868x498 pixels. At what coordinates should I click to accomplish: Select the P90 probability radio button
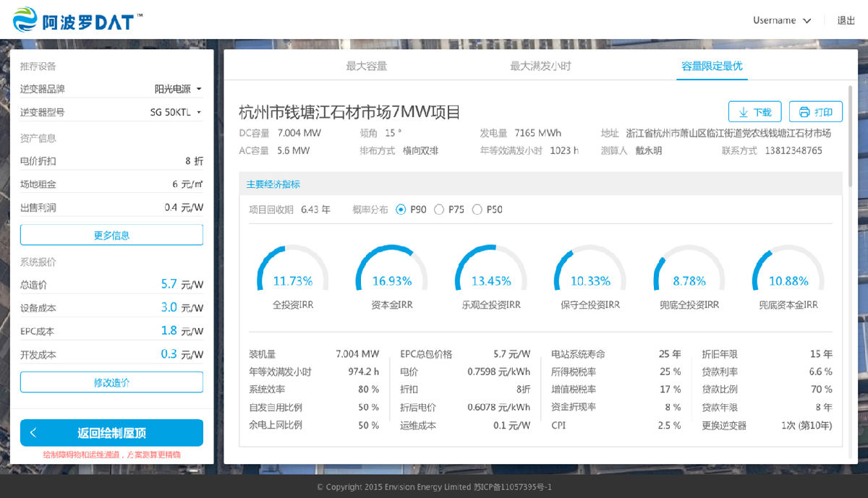point(401,210)
